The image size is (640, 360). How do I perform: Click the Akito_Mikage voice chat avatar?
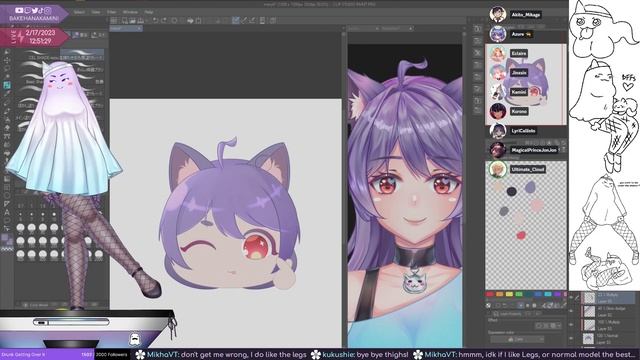click(498, 14)
